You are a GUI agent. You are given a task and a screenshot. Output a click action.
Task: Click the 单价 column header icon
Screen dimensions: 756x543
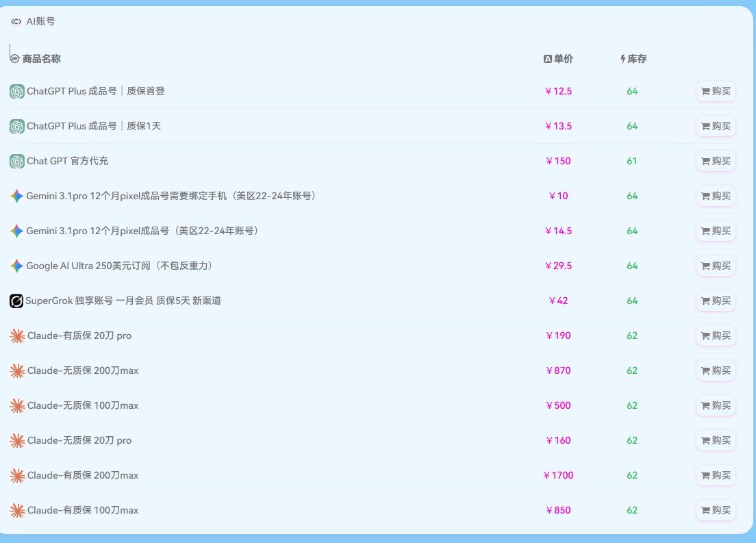click(x=547, y=59)
